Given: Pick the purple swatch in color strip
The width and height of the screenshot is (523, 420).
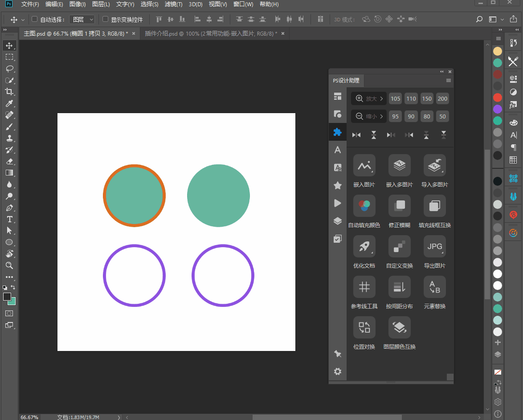Looking at the screenshot, I should (x=497, y=109).
